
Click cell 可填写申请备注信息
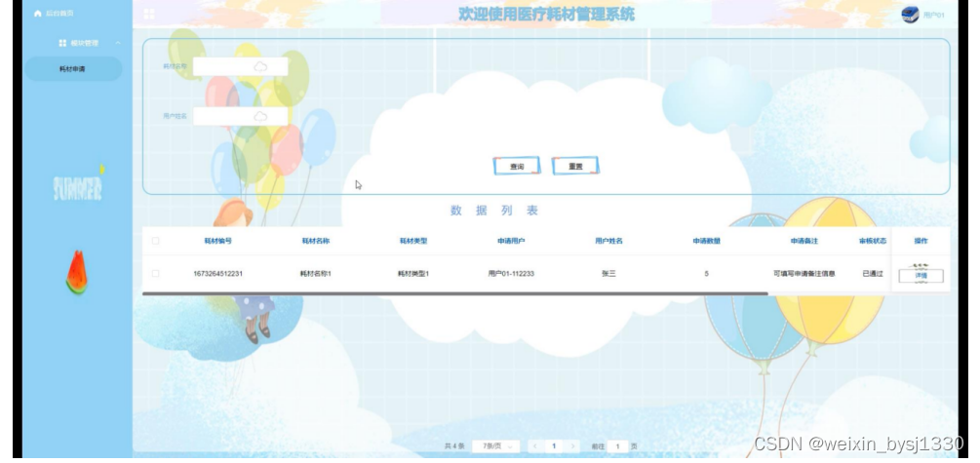tap(804, 274)
